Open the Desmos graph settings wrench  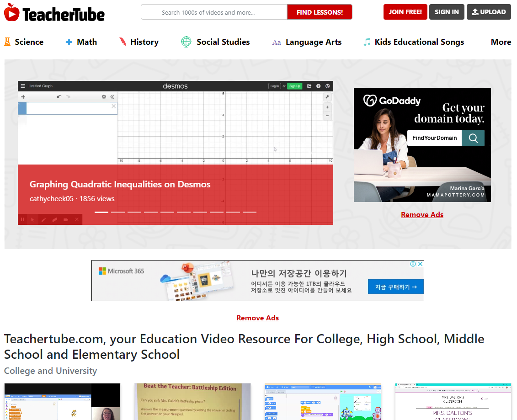click(x=327, y=97)
